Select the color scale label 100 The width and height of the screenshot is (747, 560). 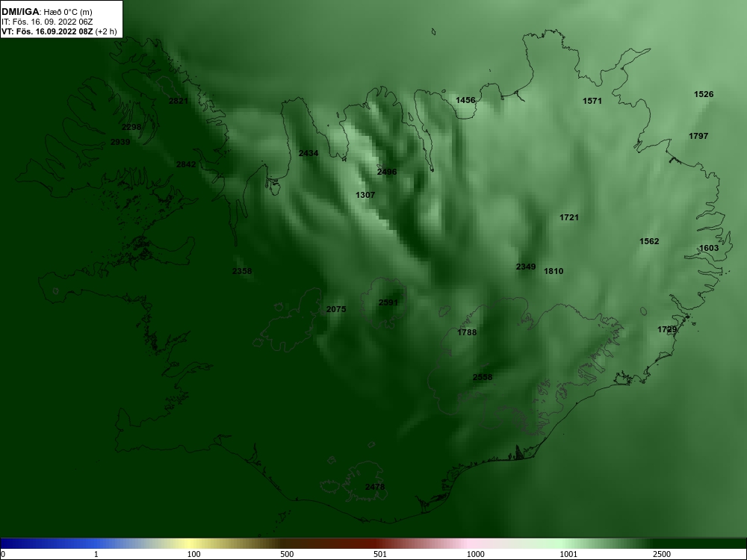[193, 554]
